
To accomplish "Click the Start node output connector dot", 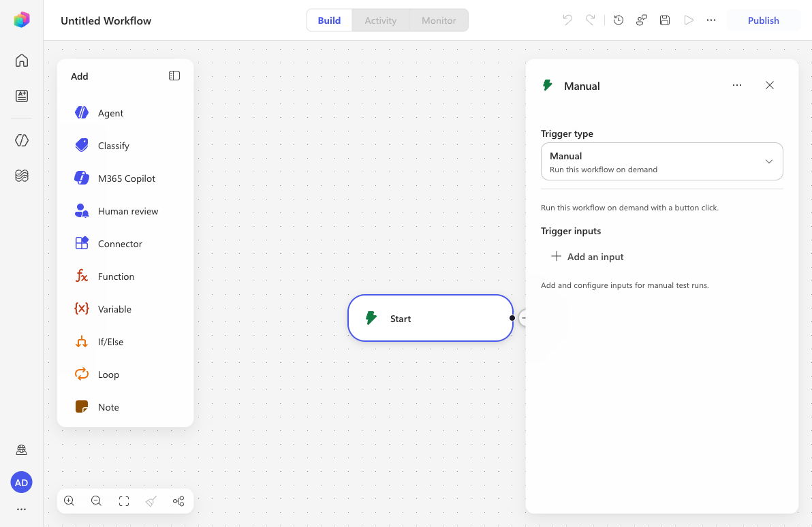I will [512, 318].
